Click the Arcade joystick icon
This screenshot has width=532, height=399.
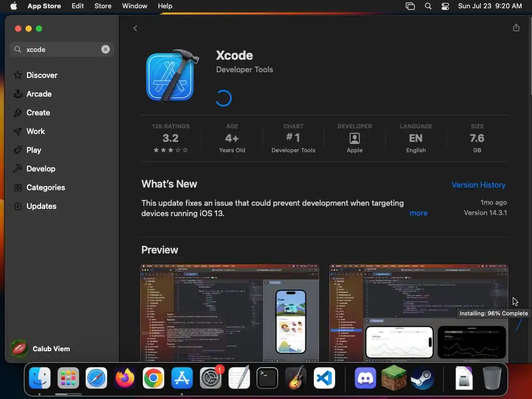tap(18, 94)
